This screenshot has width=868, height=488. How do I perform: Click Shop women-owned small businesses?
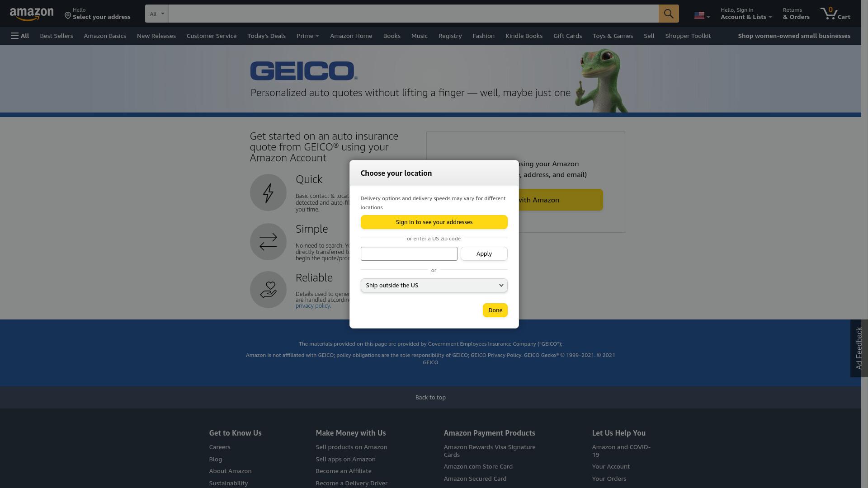point(794,36)
